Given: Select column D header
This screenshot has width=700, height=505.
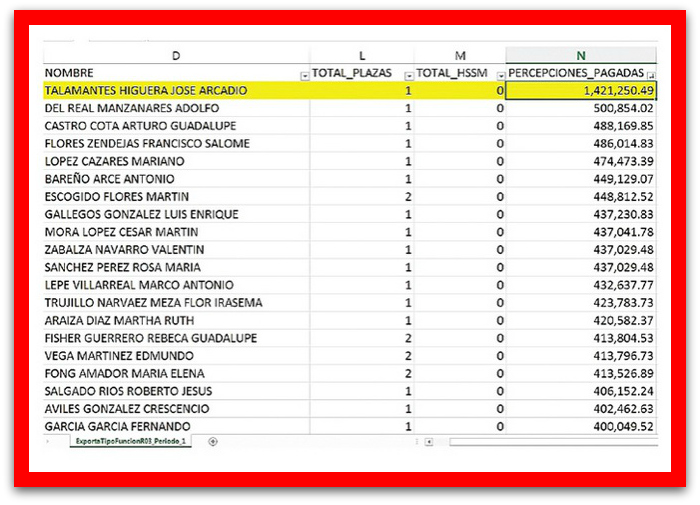Looking at the screenshot, I should [176, 55].
